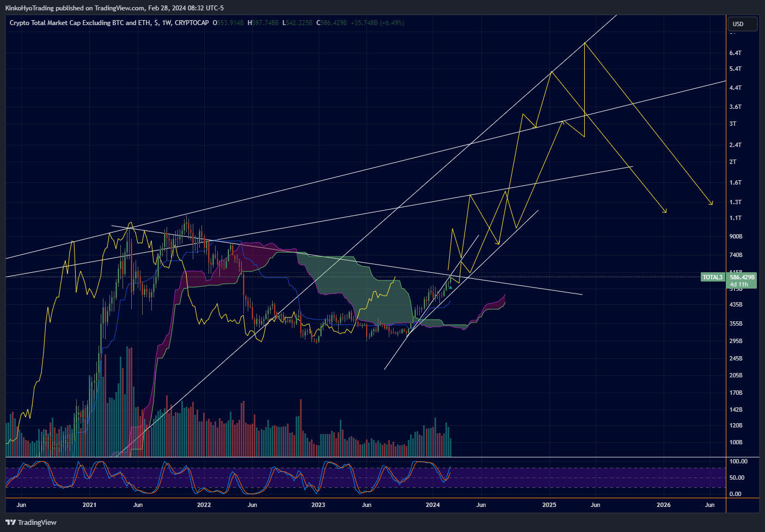Click the high value H597.748B

point(263,23)
